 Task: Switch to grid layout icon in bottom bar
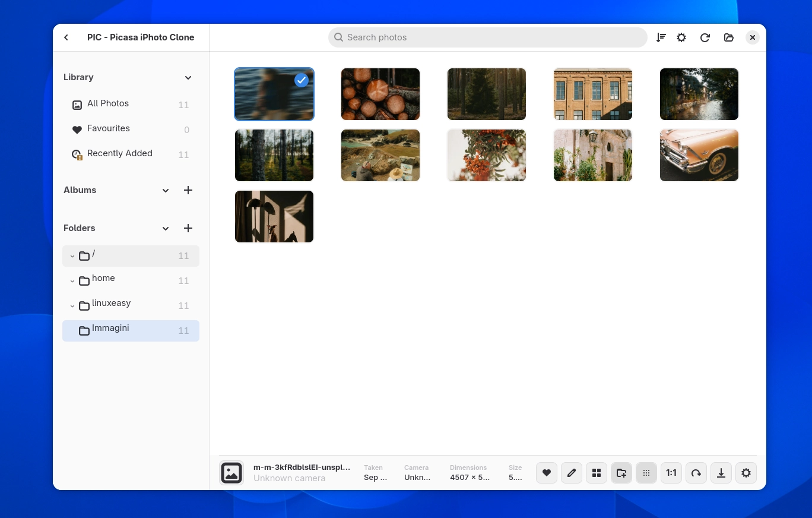pyautogui.click(x=597, y=473)
